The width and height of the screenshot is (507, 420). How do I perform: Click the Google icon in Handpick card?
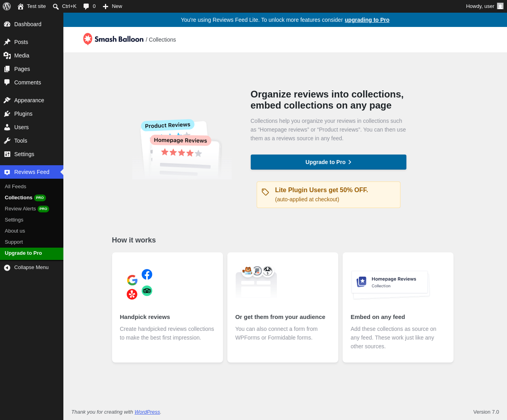pos(132,280)
